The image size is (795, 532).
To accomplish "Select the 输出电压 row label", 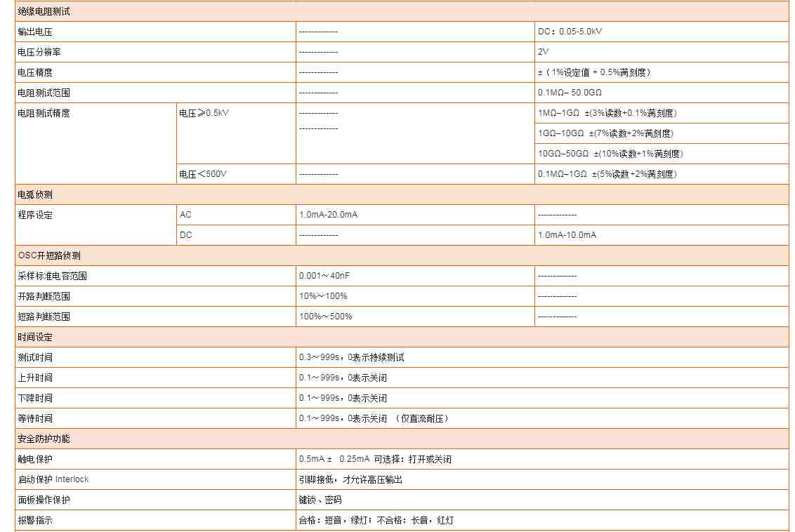I will point(35,32).
